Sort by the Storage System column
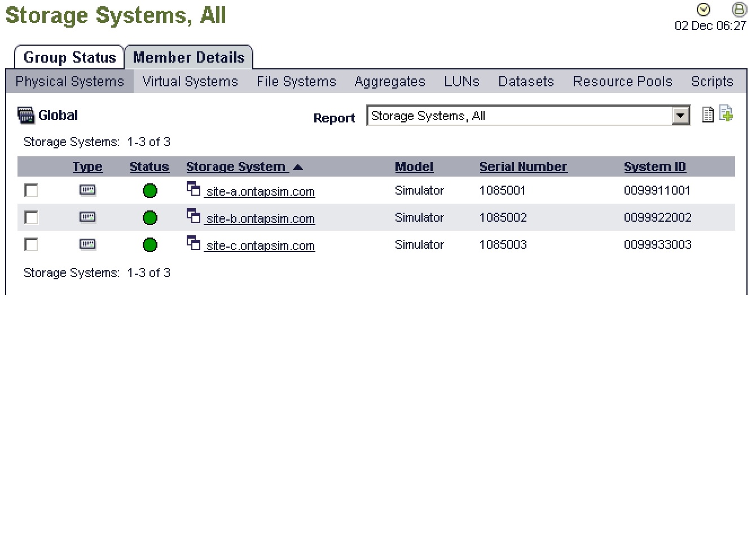The height and width of the screenshot is (558, 756). [236, 167]
